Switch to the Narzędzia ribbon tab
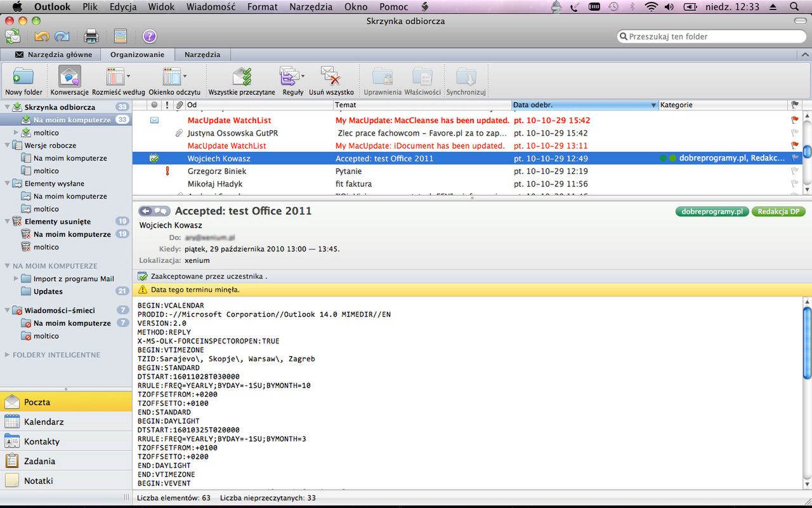Image resolution: width=812 pixels, height=508 pixels. pos(202,55)
